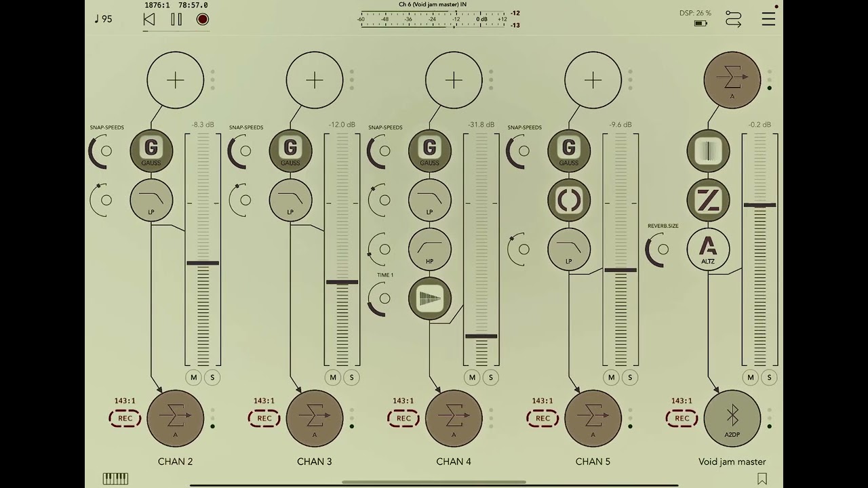The image size is (868, 488).
Task: Open CHAN 3 output mixer node
Action: click(x=315, y=418)
